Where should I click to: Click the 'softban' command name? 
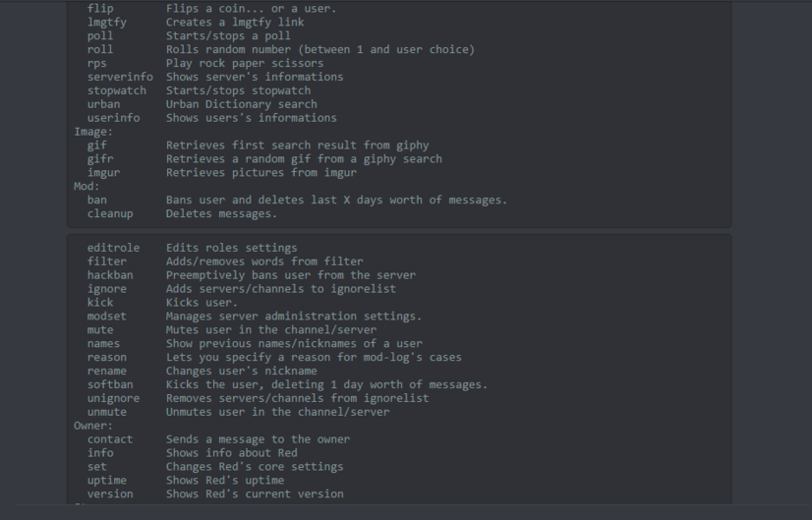coord(110,384)
